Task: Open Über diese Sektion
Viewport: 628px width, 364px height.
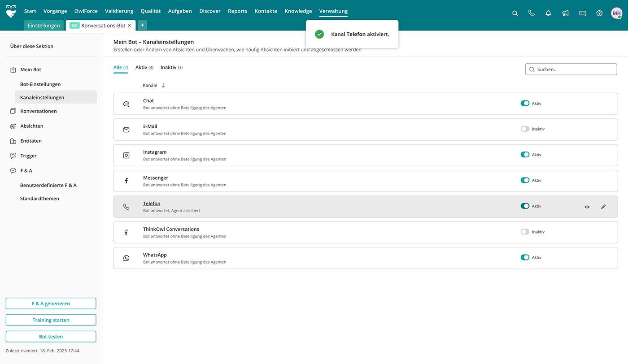Action: [x=32, y=46]
